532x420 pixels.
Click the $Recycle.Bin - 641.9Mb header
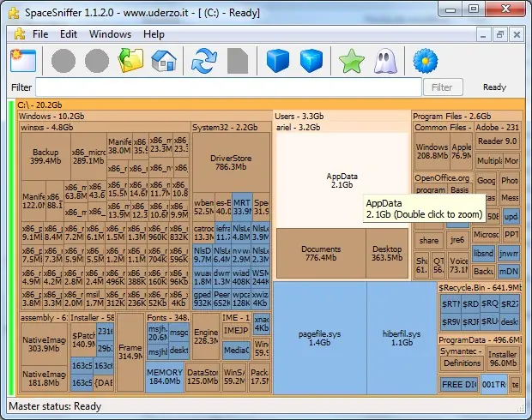coord(480,288)
